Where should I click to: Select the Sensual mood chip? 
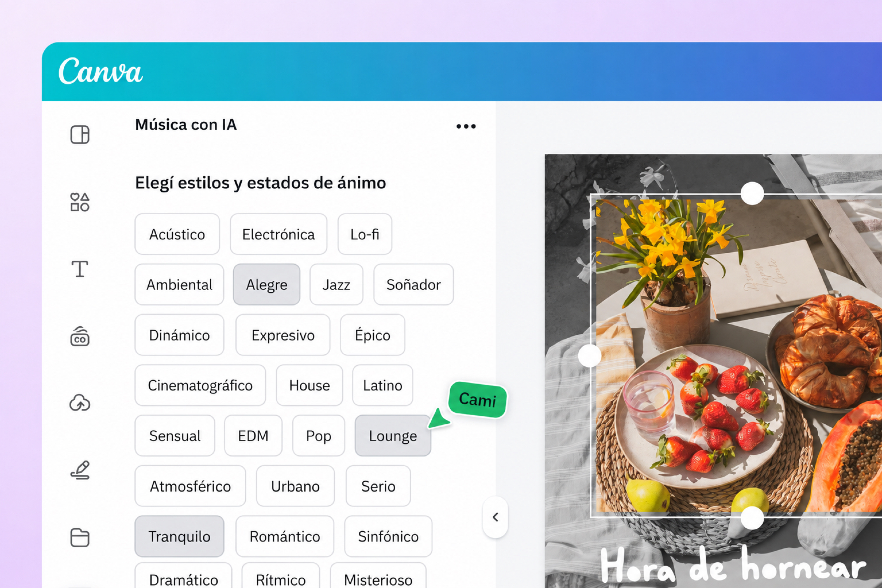click(x=175, y=435)
